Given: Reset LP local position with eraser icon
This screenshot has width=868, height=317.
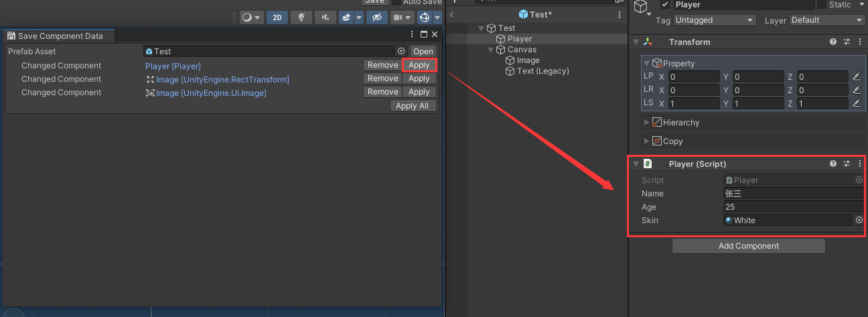Looking at the screenshot, I should [x=857, y=76].
